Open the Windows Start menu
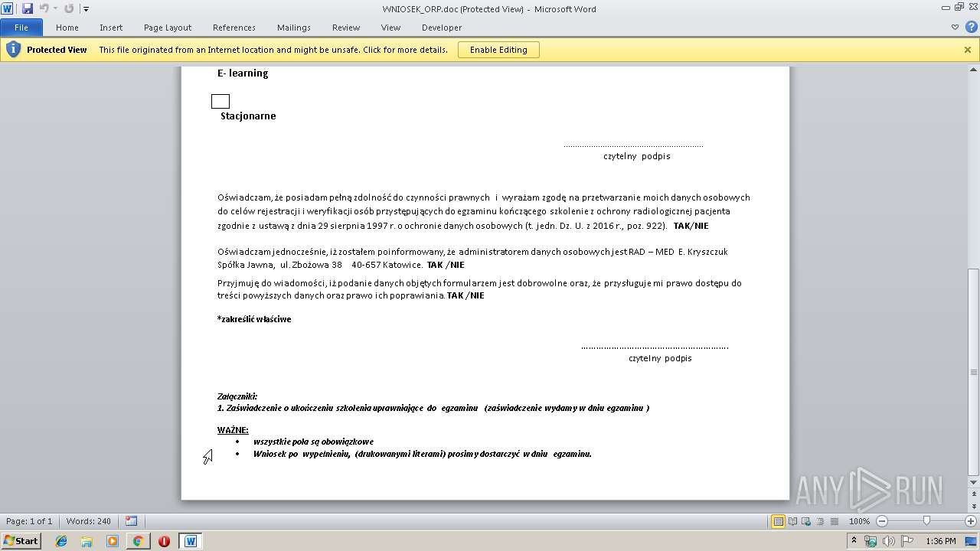The image size is (980, 551). coord(21,540)
